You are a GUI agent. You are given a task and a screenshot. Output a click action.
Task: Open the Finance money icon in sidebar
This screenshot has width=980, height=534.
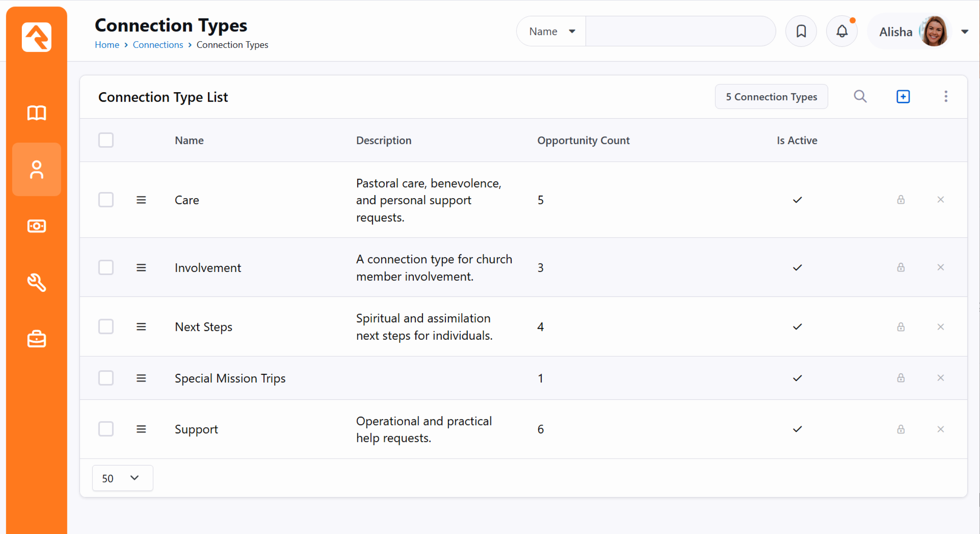37,226
